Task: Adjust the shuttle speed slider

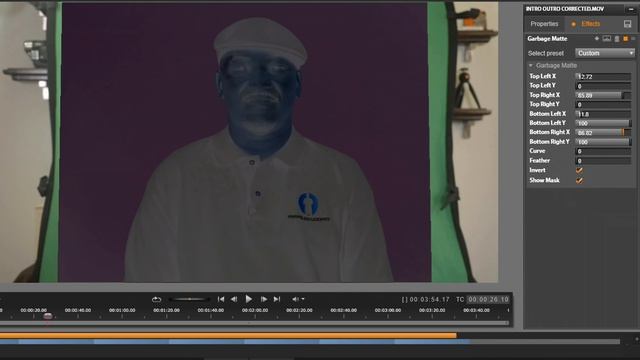Action: click(x=189, y=299)
